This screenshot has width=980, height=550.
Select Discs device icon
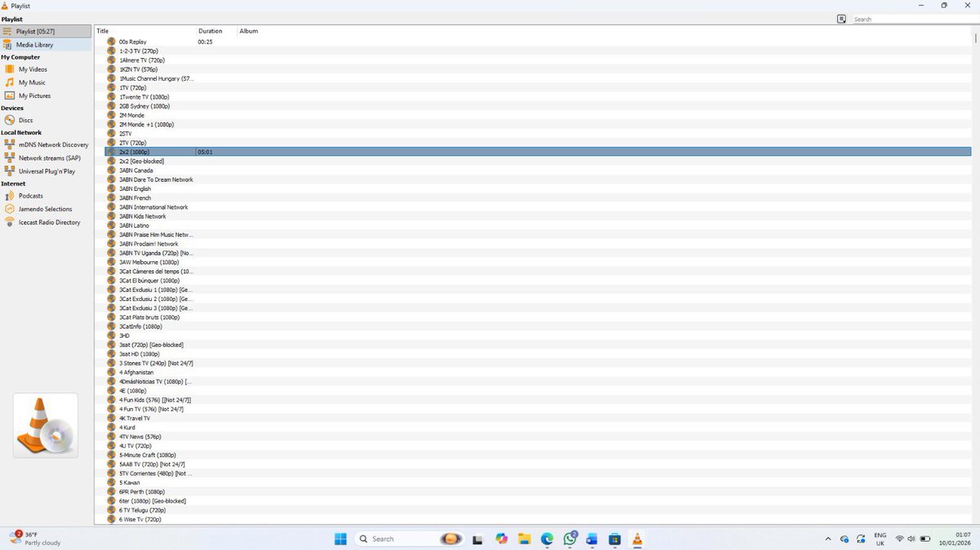click(10, 120)
